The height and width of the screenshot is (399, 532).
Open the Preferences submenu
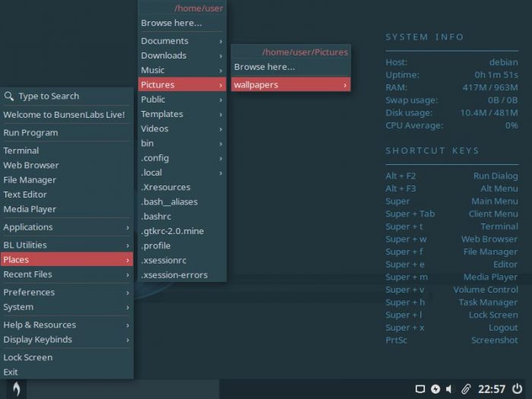[66, 293]
